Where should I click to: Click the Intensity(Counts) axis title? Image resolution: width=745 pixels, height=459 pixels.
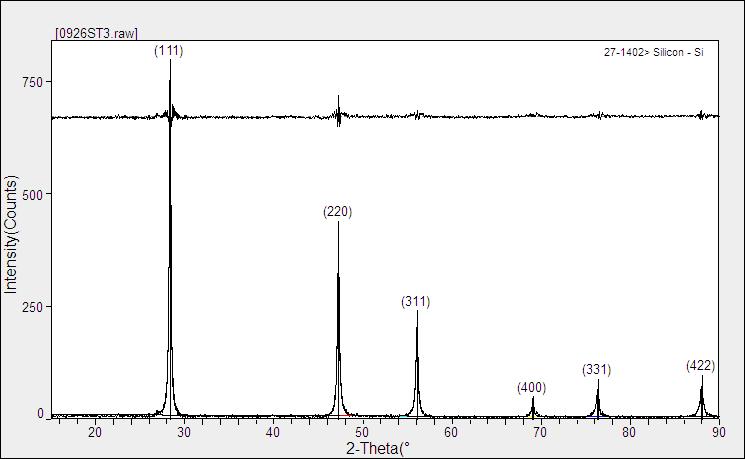(x=10, y=234)
